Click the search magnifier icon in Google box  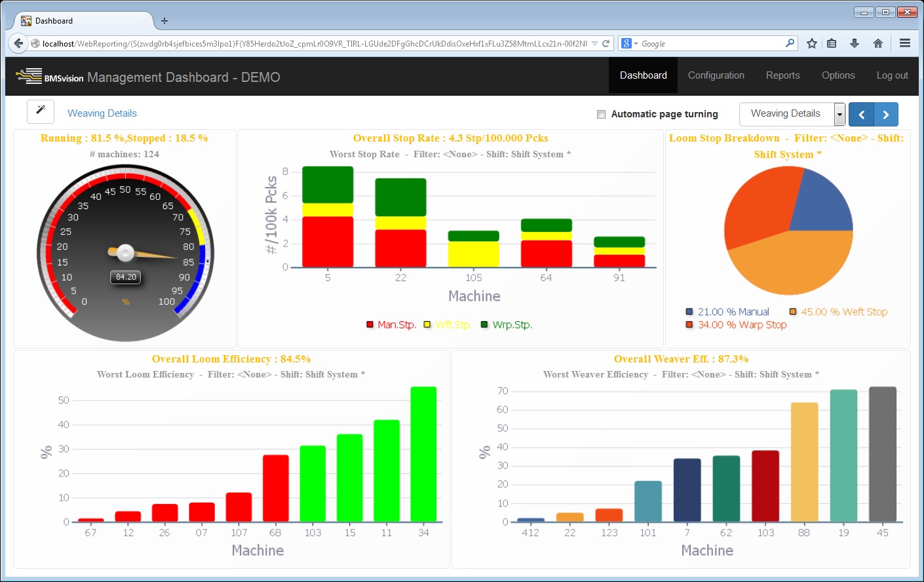(790, 43)
